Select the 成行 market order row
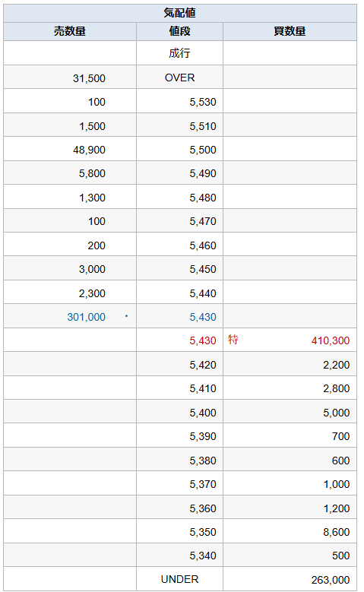364x592 pixels. click(x=180, y=53)
